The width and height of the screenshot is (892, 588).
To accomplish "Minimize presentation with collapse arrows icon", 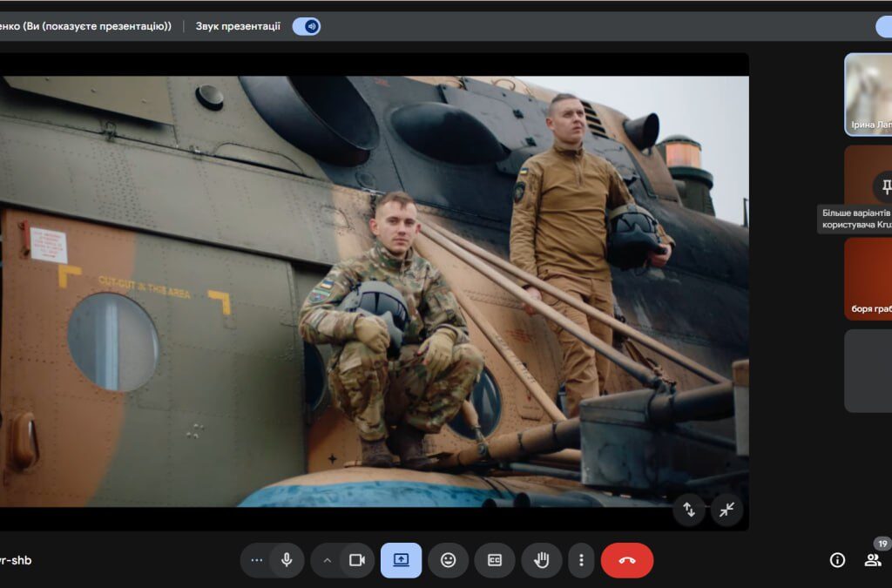I will tap(726, 510).
